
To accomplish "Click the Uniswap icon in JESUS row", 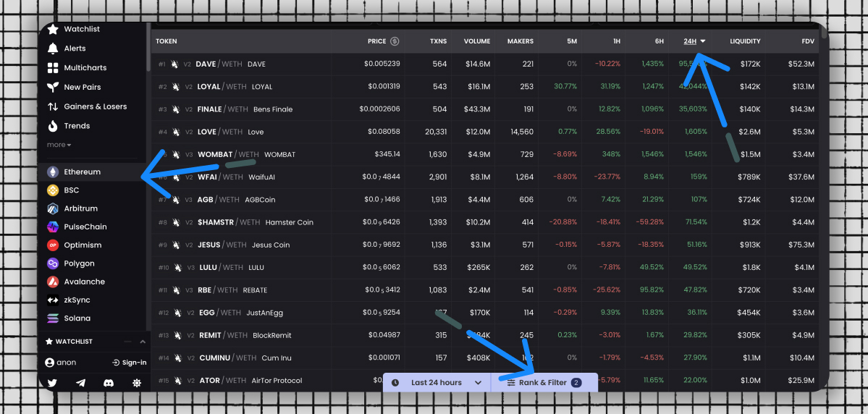I will [176, 245].
